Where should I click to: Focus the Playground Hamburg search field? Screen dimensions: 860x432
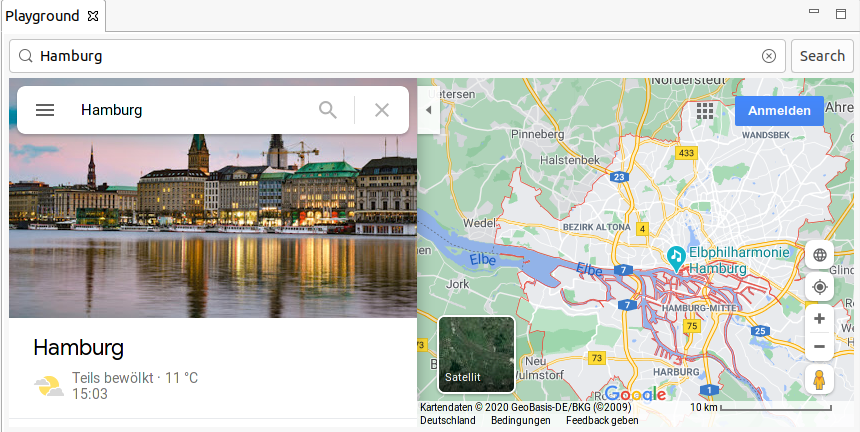pos(398,56)
